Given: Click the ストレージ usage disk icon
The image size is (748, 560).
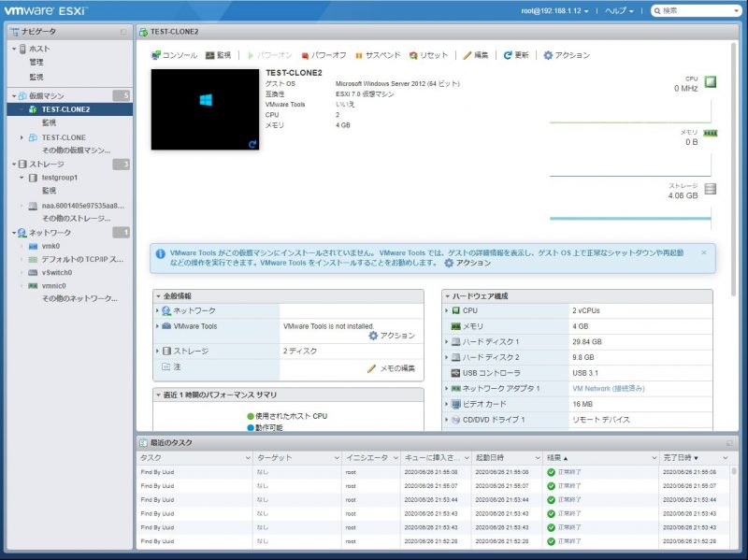Looking at the screenshot, I should click(x=711, y=189).
